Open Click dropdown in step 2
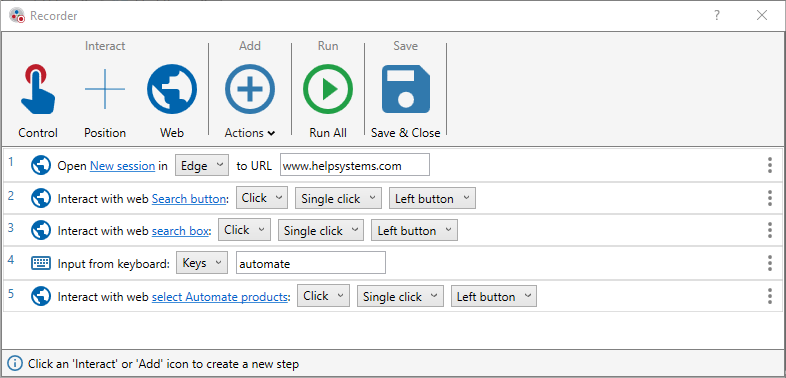This screenshot has width=786, height=378. (262, 198)
